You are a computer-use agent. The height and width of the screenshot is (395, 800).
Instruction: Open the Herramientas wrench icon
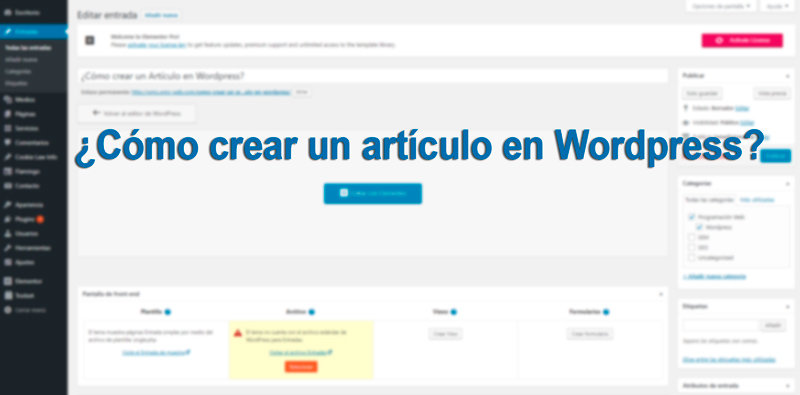point(7,248)
